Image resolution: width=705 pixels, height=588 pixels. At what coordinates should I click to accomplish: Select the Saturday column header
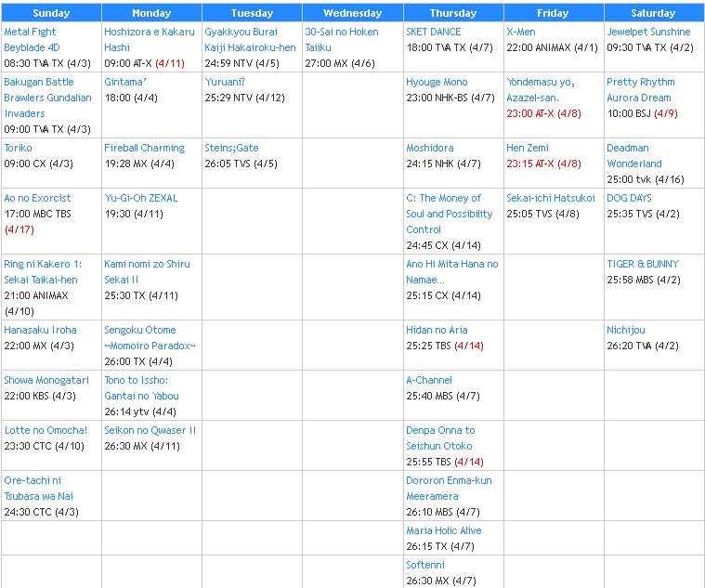[654, 13]
